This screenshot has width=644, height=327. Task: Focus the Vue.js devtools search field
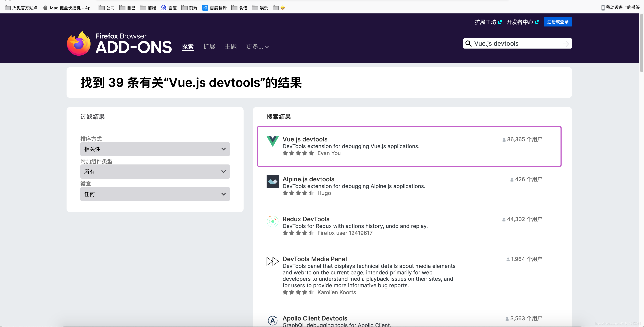tap(517, 44)
